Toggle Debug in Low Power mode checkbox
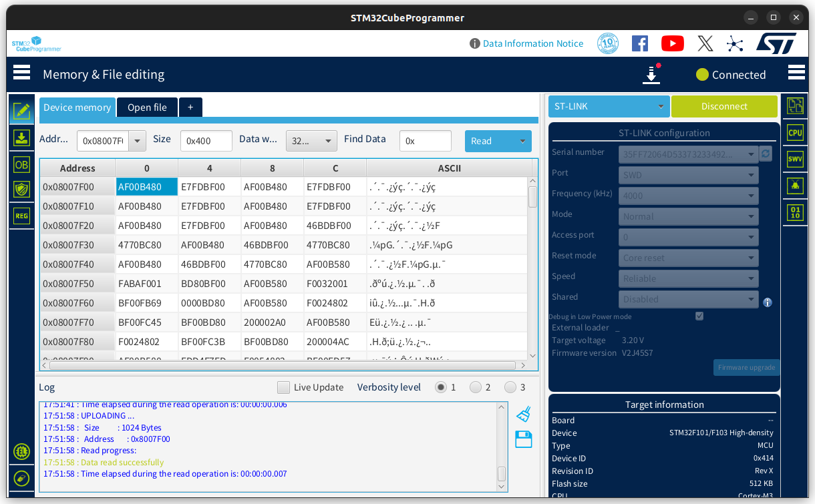Screen dimensions: 815x504 tap(699, 316)
